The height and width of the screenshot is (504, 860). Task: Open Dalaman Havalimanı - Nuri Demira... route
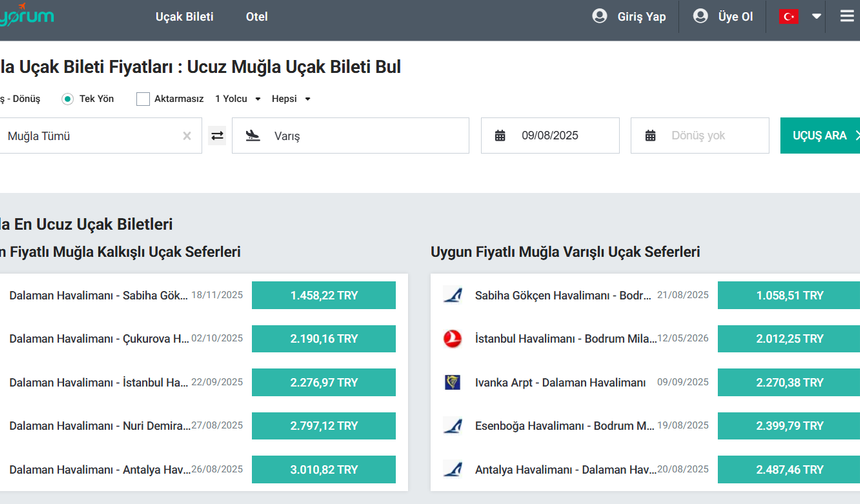[x=100, y=426]
